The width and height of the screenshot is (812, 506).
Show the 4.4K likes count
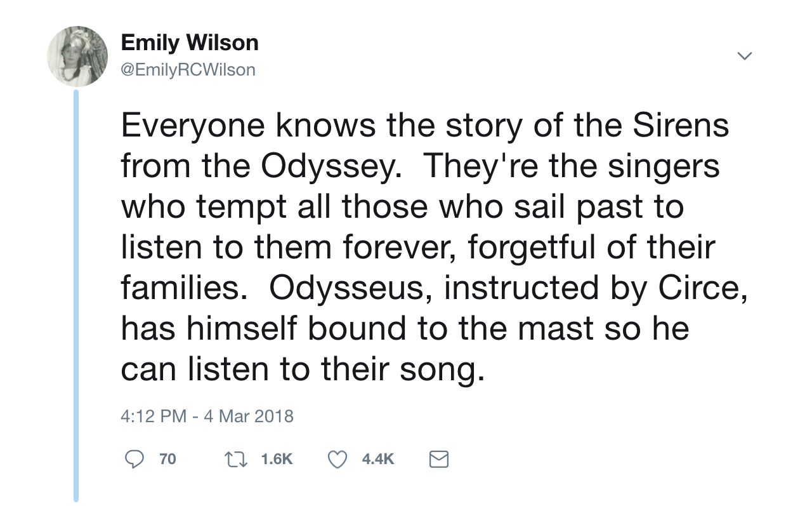pyautogui.click(x=378, y=459)
